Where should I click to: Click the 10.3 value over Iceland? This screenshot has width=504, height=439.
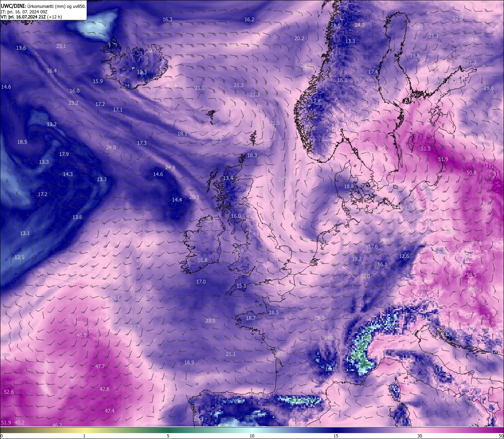(x=142, y=72)
